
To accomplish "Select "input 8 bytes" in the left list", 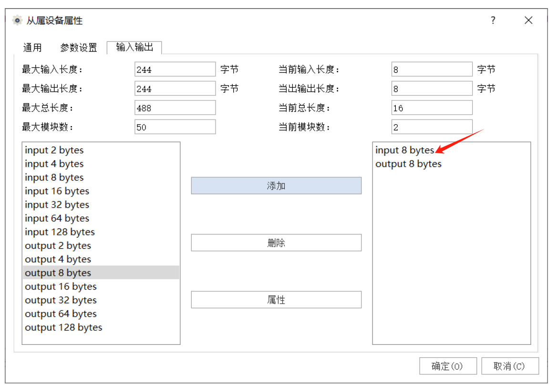I will click(101, 177).
